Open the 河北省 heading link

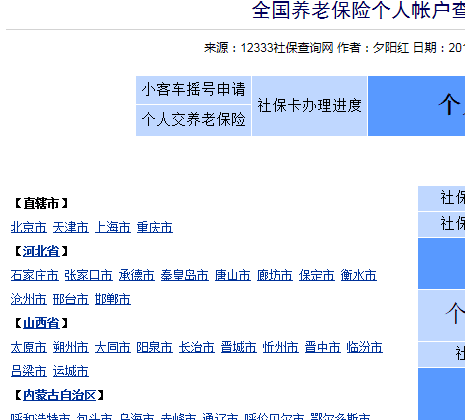(x=41, y=251)
